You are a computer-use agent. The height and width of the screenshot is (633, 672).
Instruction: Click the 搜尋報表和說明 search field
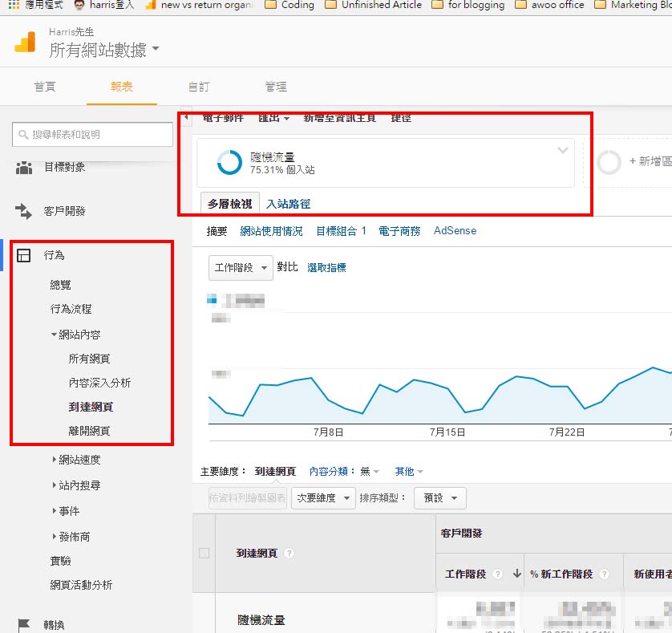[92, 135]
